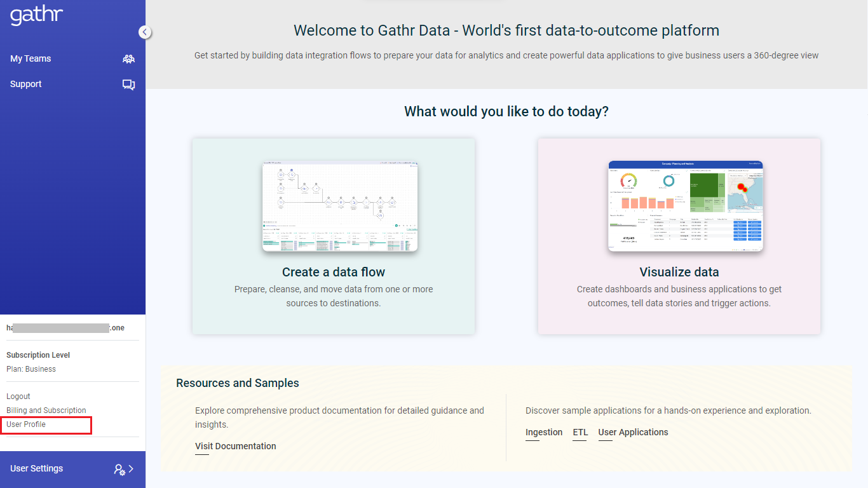Open User Profile link

[x=26, y=424]
